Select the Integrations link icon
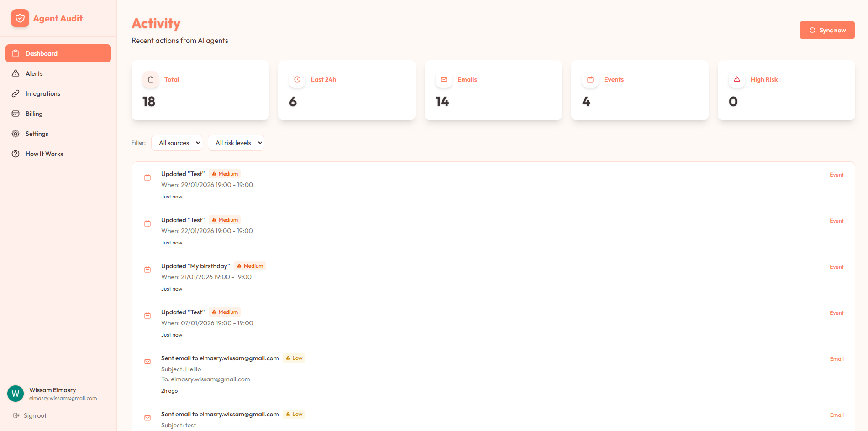The image size is (868, 431). coord(16,93)
